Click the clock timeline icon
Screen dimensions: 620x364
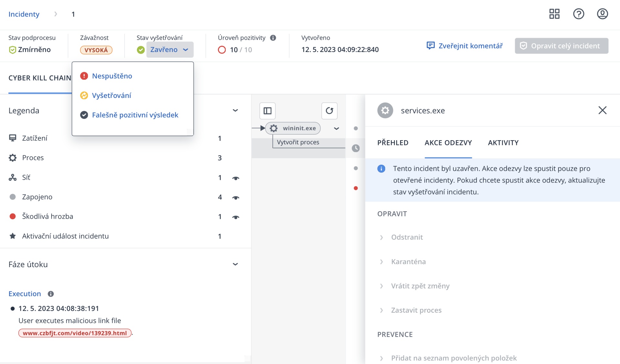356,148
